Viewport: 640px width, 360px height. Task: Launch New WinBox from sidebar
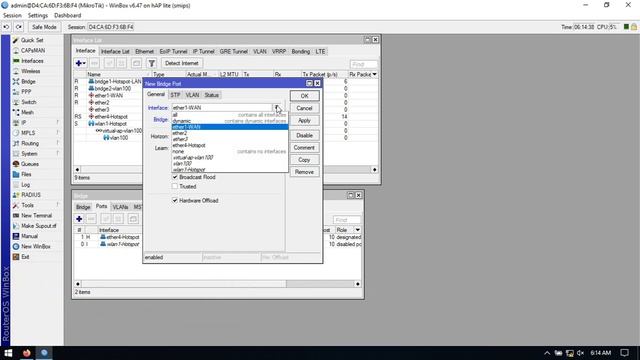(x=36, y=247)
